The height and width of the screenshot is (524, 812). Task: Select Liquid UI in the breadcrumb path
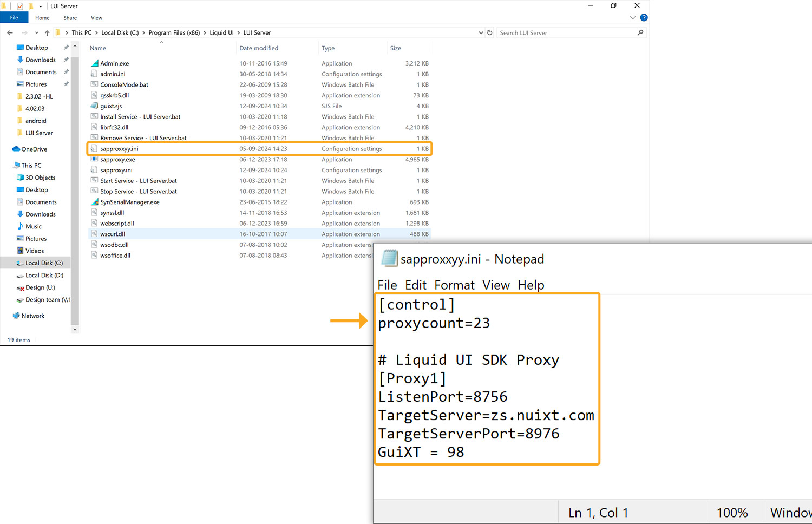tap(222, 33)
